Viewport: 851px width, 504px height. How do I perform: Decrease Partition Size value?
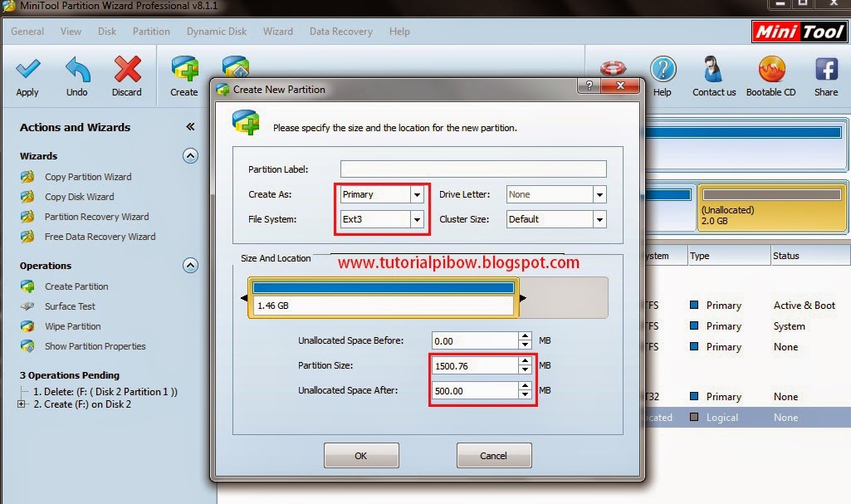525,370
